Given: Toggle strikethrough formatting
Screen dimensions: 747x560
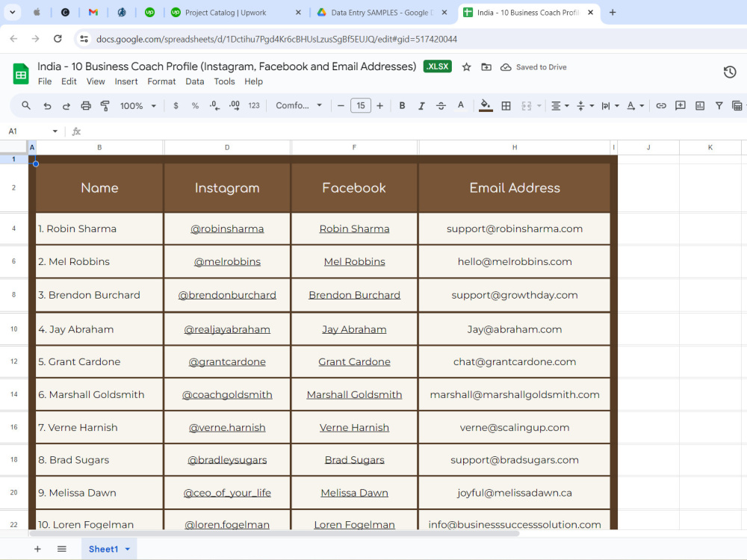Looking at the screenshot, I should (x=441, y=106).
